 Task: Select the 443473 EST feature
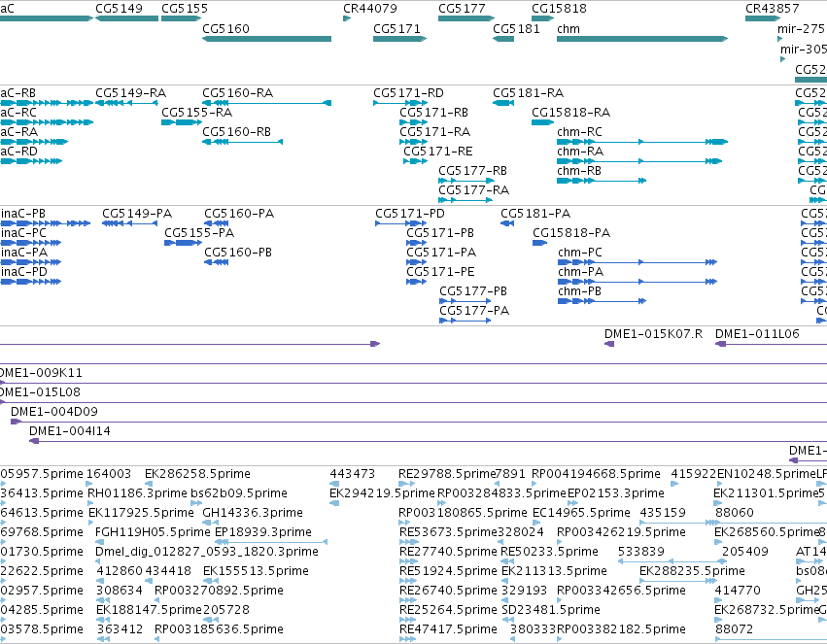pos(334,484)
